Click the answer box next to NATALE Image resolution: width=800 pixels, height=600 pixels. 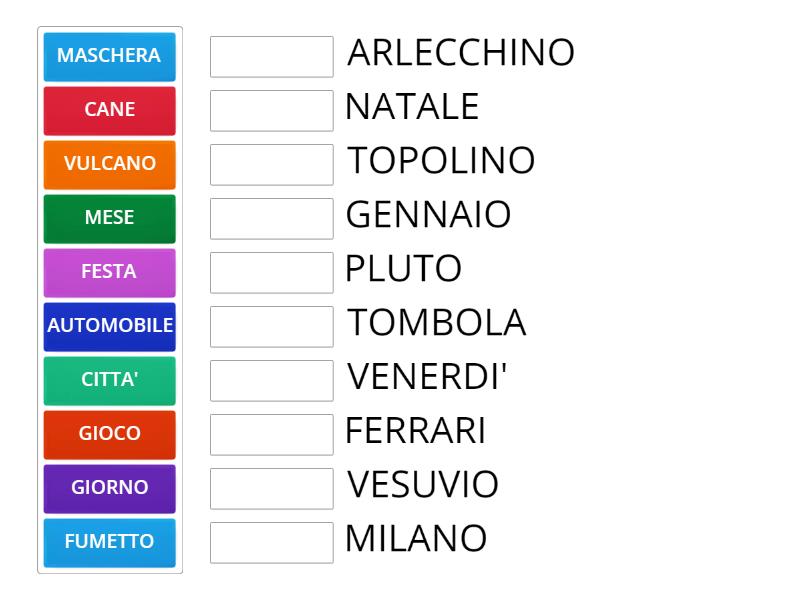(271, 110)
